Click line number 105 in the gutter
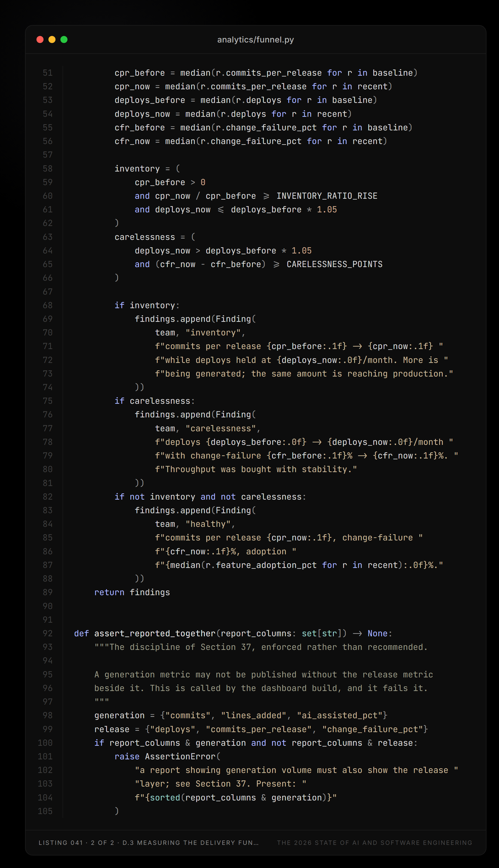Screen dimensions: 499x868 click(45, 811)
